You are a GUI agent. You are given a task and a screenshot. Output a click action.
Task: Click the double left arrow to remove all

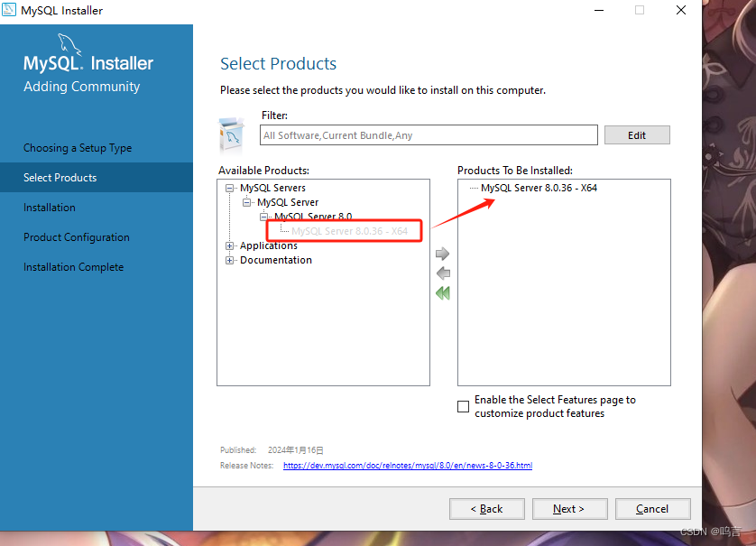[x=443, y=292]
